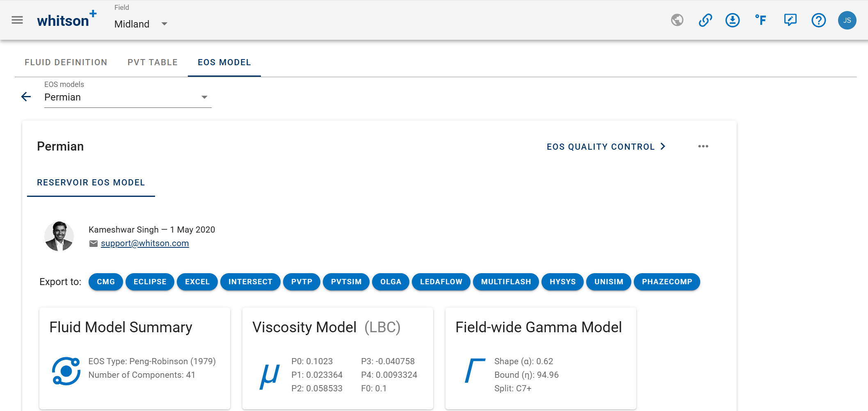The width and height of the screenshot is (868, 411).
Task: Export to PVTSIM
Action: coord(346,282)
